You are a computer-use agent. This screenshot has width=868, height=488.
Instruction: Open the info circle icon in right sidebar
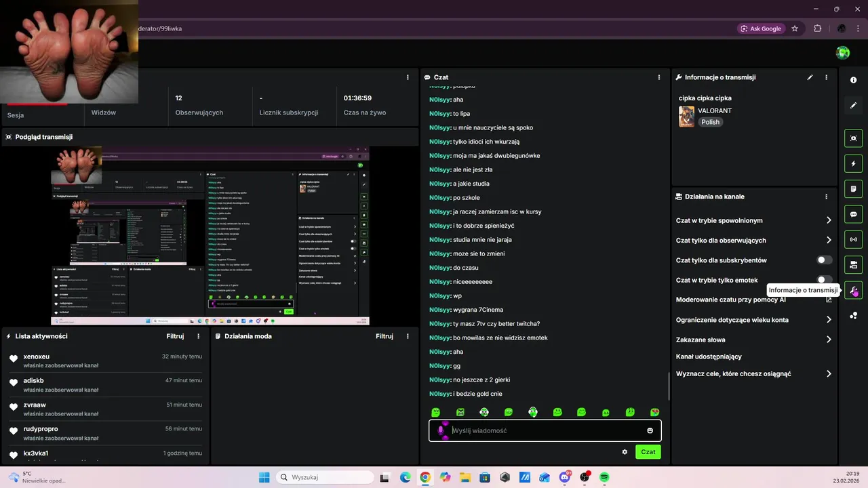(x=853, y=80)
